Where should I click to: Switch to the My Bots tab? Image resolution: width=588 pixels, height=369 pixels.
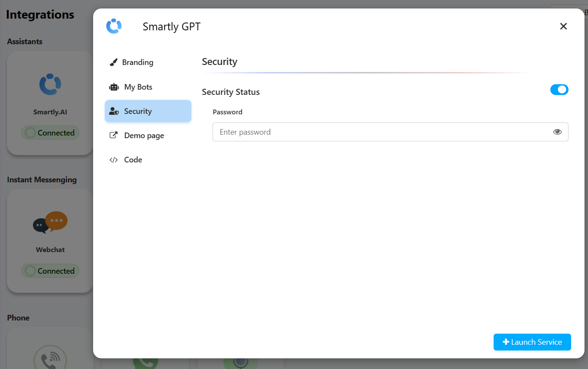coord(148,87)
